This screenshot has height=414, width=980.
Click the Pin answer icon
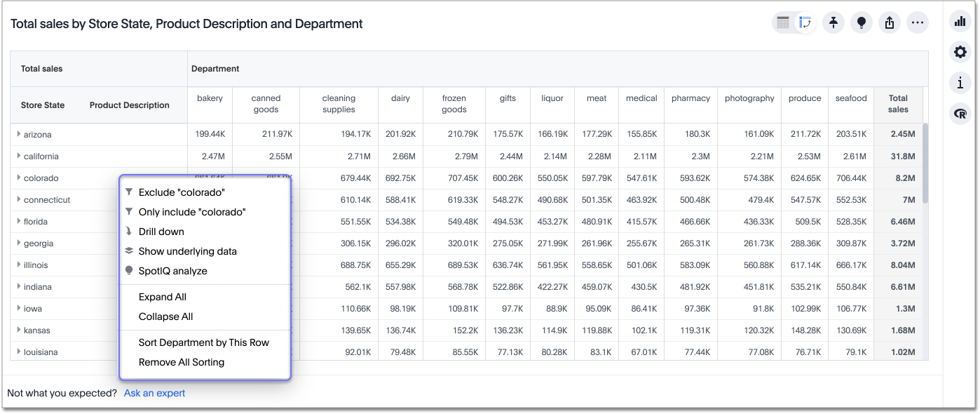(x=833, y=22)
